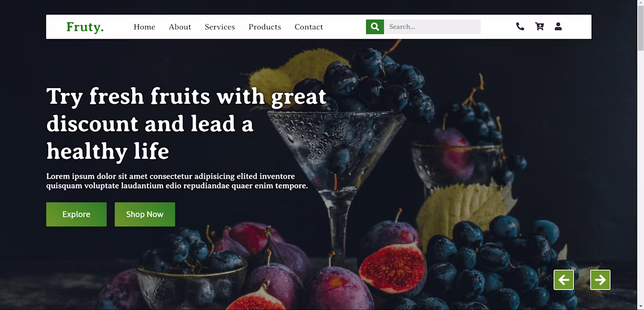Click the hero headline about fresh fruits

(x=186, y=124)
